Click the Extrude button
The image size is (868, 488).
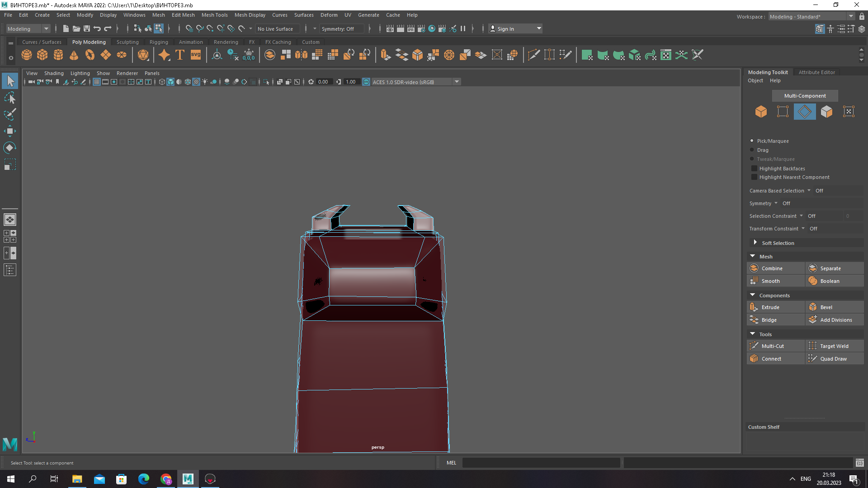[x=776, y=307]
